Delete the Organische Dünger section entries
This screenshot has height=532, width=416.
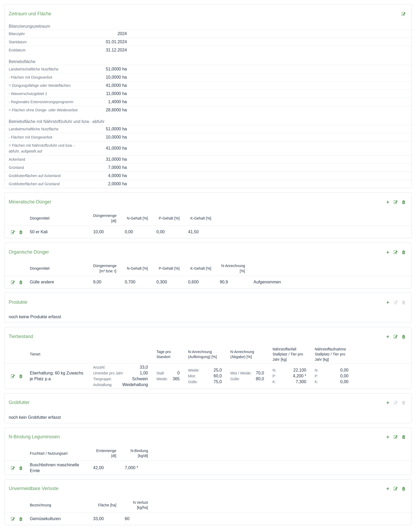pos(403,252)
